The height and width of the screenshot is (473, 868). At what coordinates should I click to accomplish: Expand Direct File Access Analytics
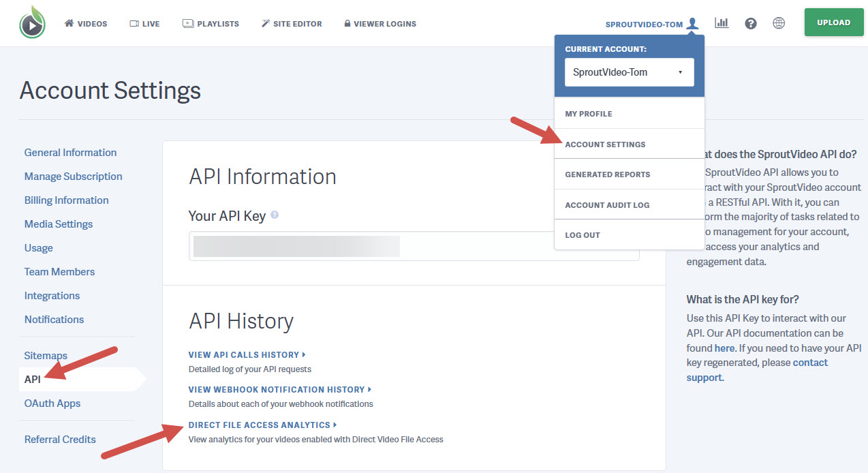pos(260,425)
